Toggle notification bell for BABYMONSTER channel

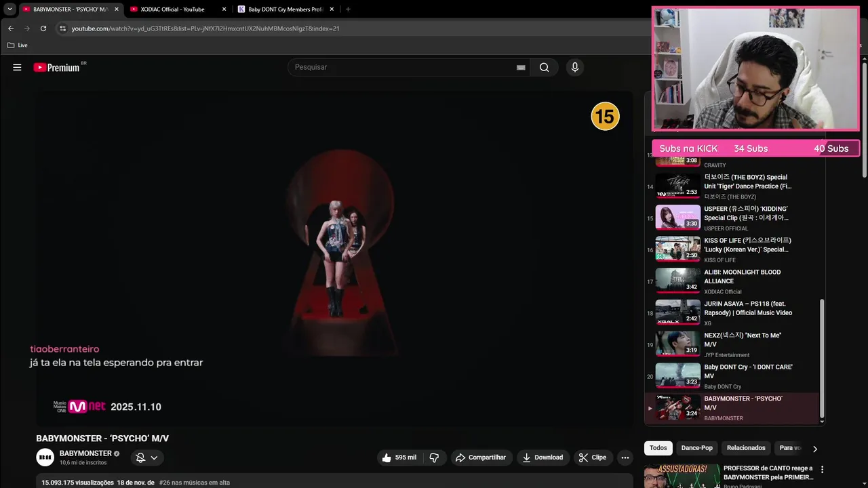click(140, 457)
